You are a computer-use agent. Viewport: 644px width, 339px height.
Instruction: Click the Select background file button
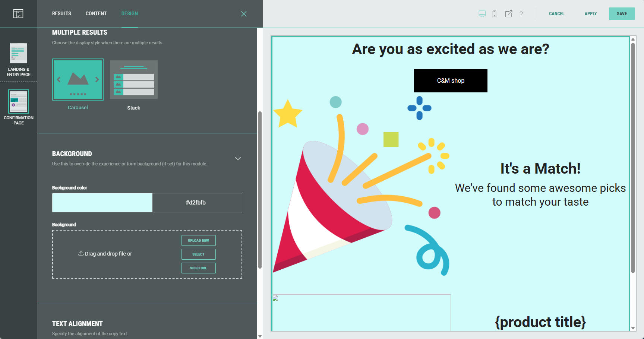[198, 254]
